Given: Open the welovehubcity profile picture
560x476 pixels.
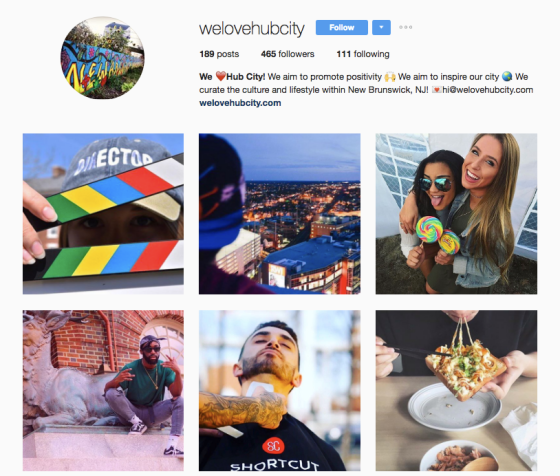Looking at the screenshot, I should 102,57.
